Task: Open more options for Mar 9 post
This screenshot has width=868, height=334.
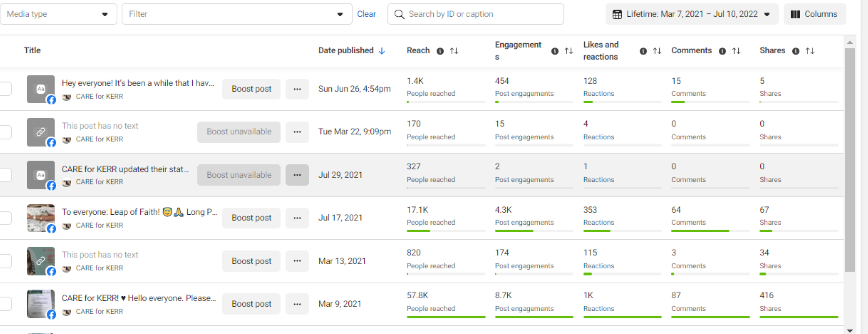Action: point(297,304)
